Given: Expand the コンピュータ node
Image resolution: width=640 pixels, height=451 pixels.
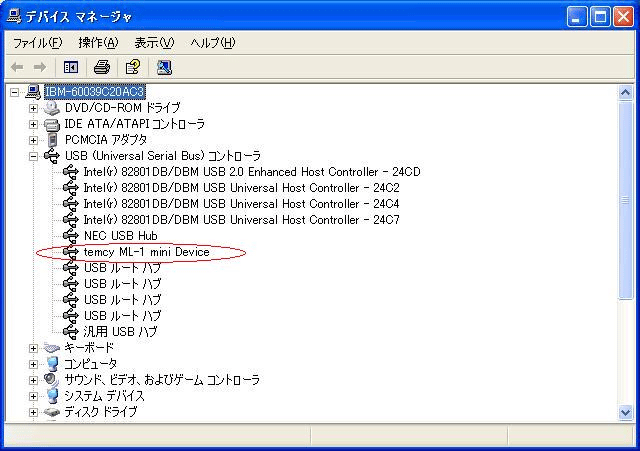Looking at the screenshot, I should pos(33,364).
